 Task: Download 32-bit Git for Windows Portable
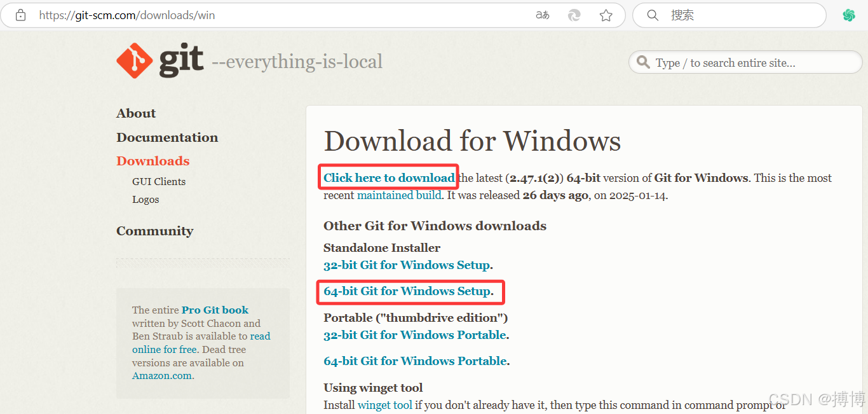[415, 335]
